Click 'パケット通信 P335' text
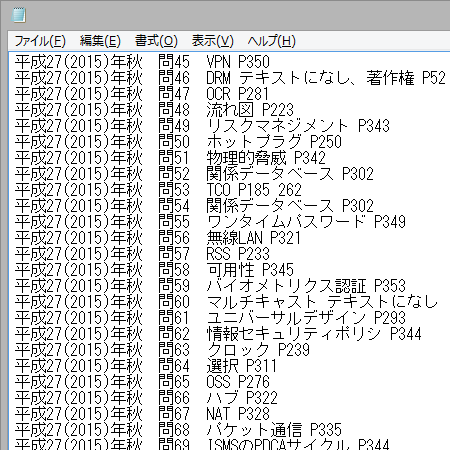 pos(274,430)
